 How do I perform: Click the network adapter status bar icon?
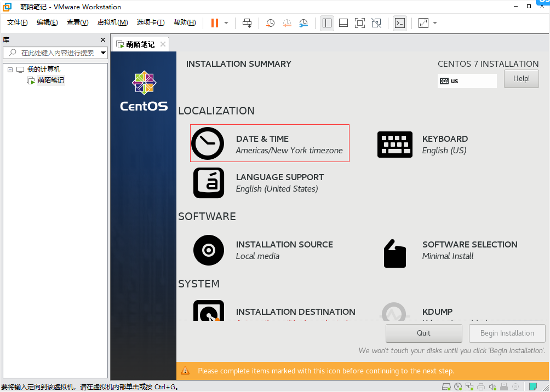pyautogui.click(x=469, y=387)
